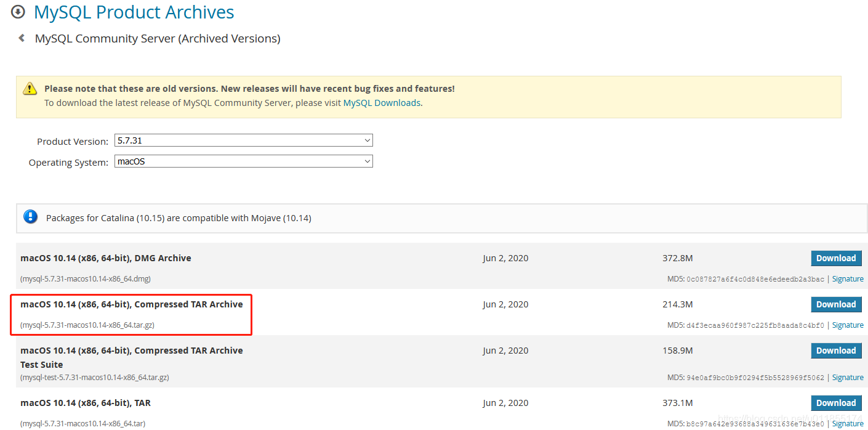
Task: Click the filename mysql-test-5.7.31-macos10.14-x86_64.tar.gz
Action: 95,378
